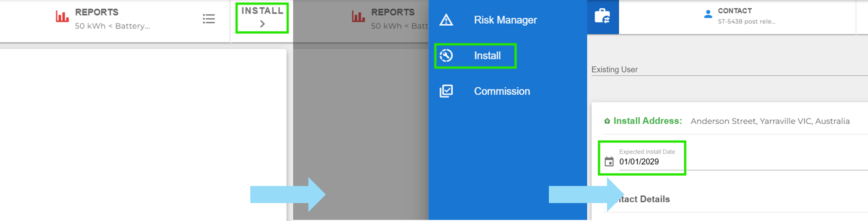
Task: Switch to the CONTACT tab
Action: pyautogui.click(x=734, y=11)
